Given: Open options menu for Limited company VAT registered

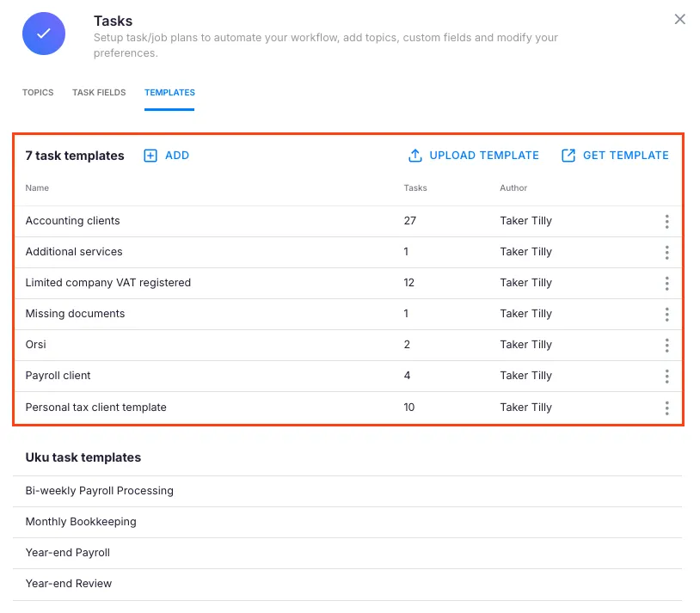Looking at the screenshot, I should tap(666, 284).
